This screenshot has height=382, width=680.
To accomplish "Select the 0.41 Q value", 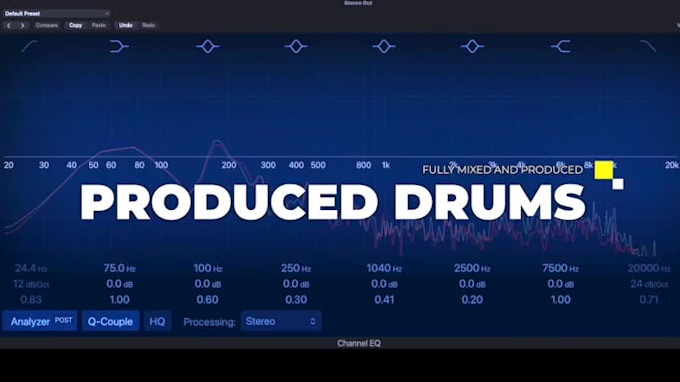I will coord(384,300).
